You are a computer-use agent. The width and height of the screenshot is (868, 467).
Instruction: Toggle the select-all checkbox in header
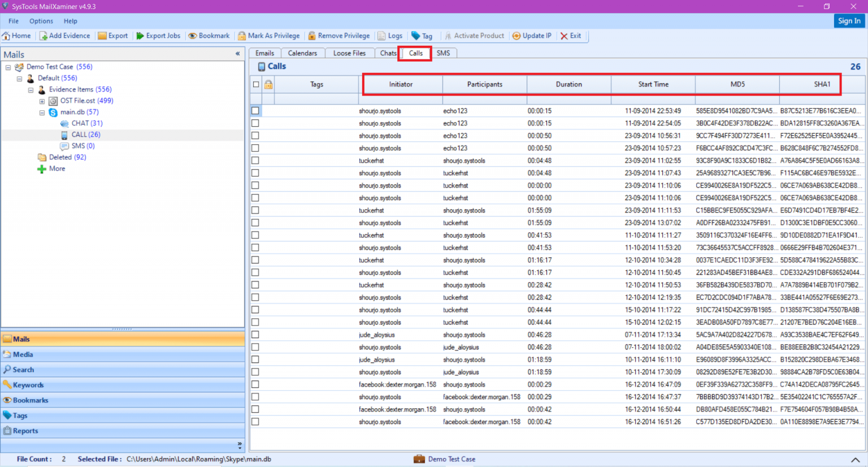point(256,84)
